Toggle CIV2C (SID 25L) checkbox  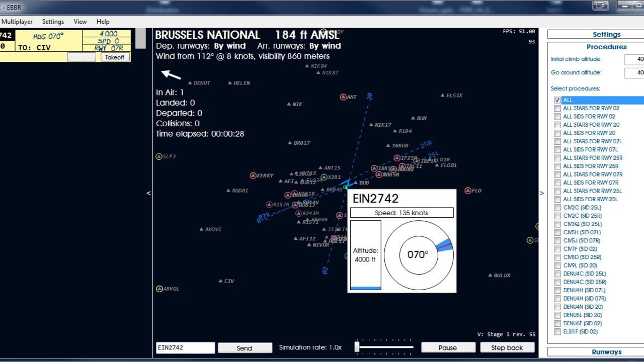[557, 208]
